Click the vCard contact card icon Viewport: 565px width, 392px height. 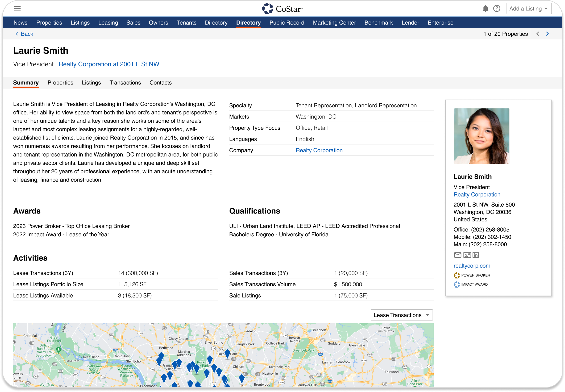(467, 255)
